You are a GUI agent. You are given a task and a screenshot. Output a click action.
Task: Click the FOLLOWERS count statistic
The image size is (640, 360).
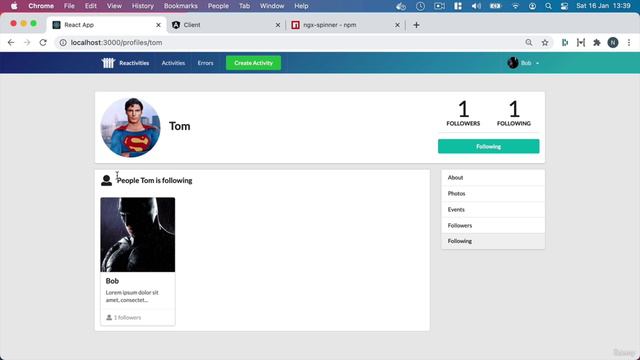463,113
